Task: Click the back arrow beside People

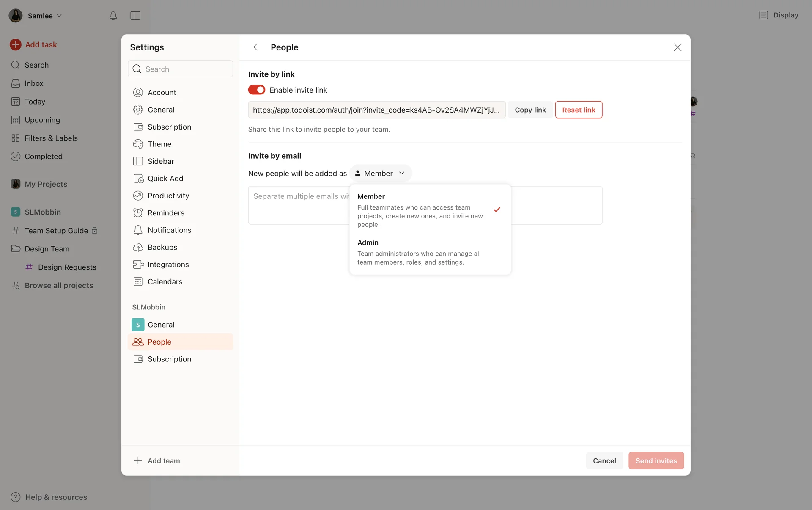Action: pos(257,47)
